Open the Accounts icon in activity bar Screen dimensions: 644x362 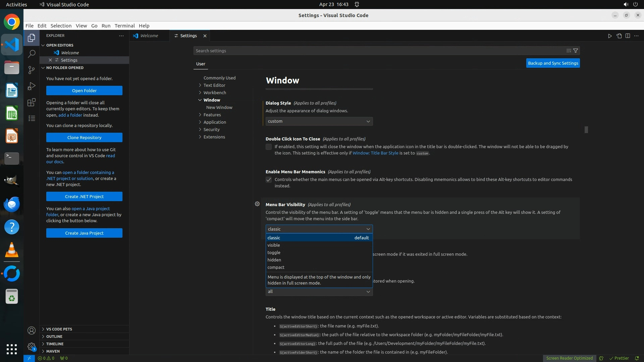pyautogui.click(x=32, y=330)
